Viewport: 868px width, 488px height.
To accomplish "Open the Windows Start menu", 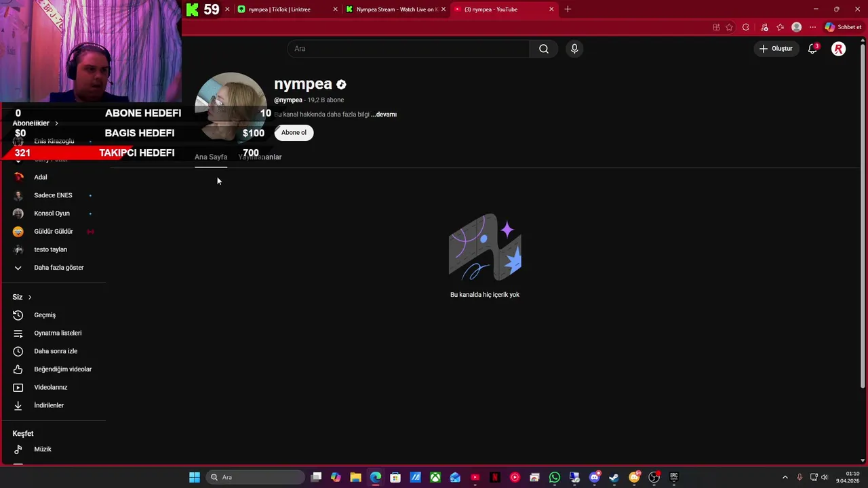I will [195, 477].
